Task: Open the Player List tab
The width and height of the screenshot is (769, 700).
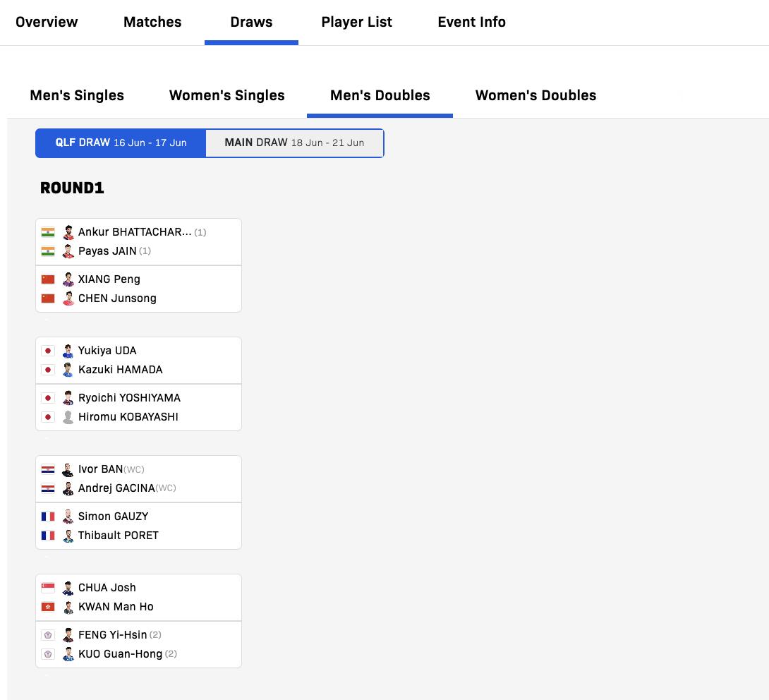Action: pyautogui.click(x=356, y=22)
